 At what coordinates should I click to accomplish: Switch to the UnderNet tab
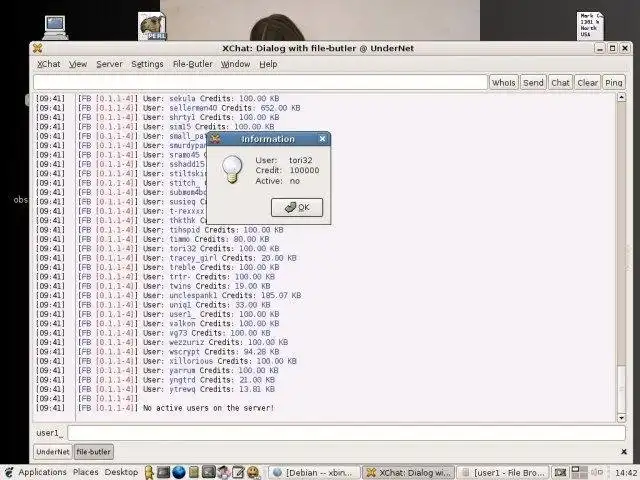tap(53, 452)
